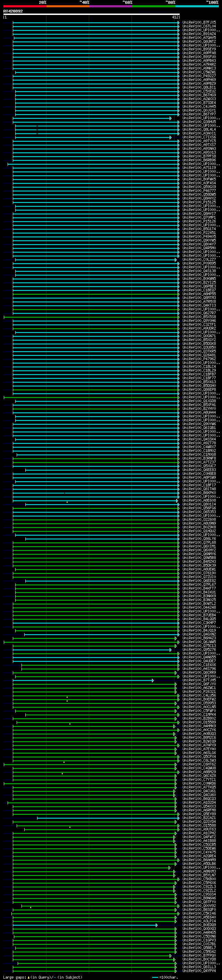Image resolution: width=222 pixels, height=980 pixels.
Task: Open hit UniRef100_C6TL04
Action: [x=199, y=26]
